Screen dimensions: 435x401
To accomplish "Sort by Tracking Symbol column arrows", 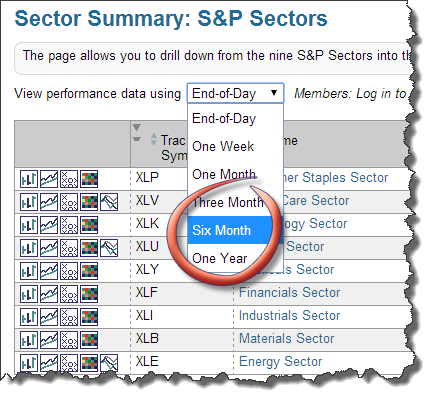I will point(153,139).
